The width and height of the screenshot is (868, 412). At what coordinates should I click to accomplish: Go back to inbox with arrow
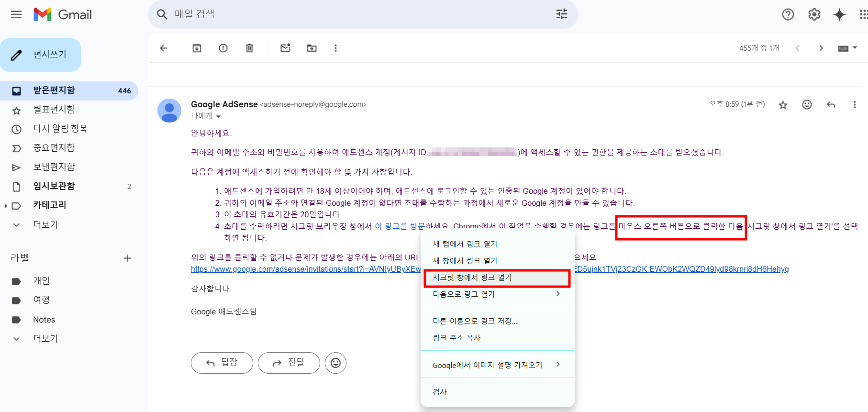click(164, 48)
